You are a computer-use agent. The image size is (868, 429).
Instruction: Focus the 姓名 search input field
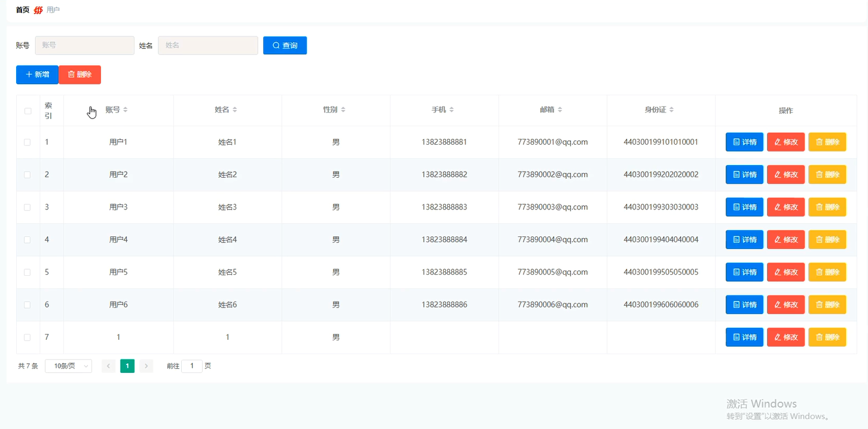[x=208, y=45]
